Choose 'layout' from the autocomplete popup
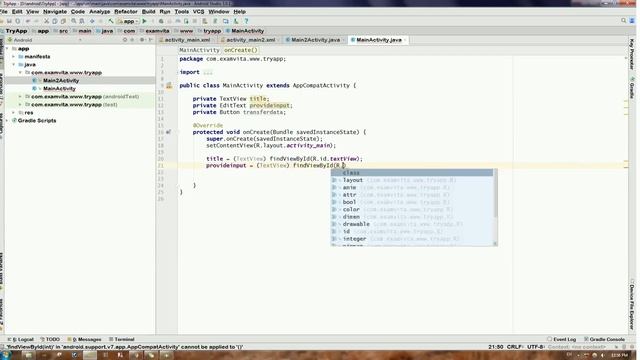Image resolution: width=640 pixels, height=360 pixels. 412,180
